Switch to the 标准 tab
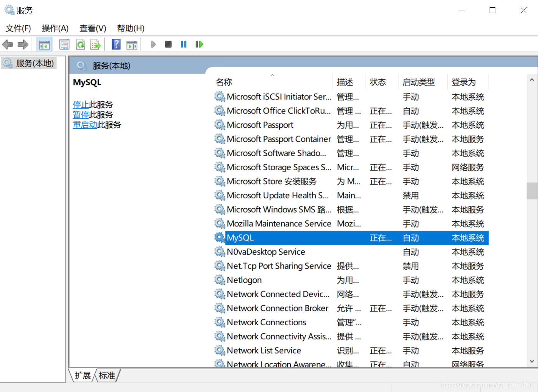Viewport: 538px width, 392px height. [107, 376]
